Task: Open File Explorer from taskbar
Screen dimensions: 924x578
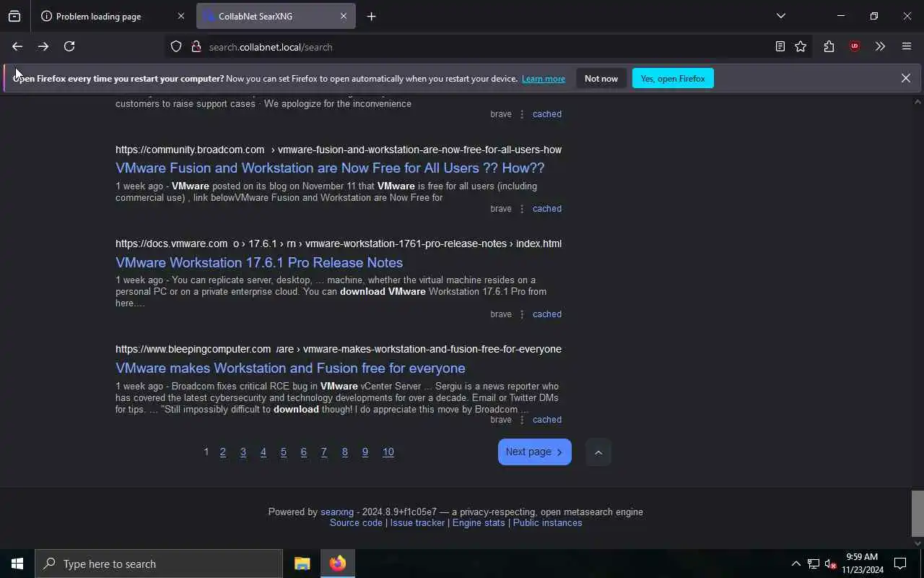Action: pyautogui.click(x=302, y=564)
